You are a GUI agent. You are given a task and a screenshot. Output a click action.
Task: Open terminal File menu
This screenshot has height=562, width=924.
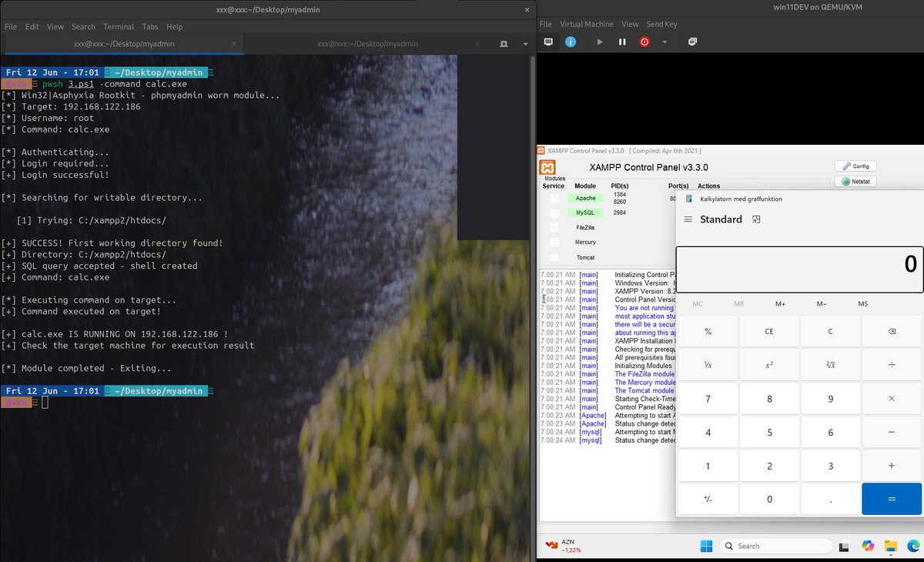click(10, 26)
